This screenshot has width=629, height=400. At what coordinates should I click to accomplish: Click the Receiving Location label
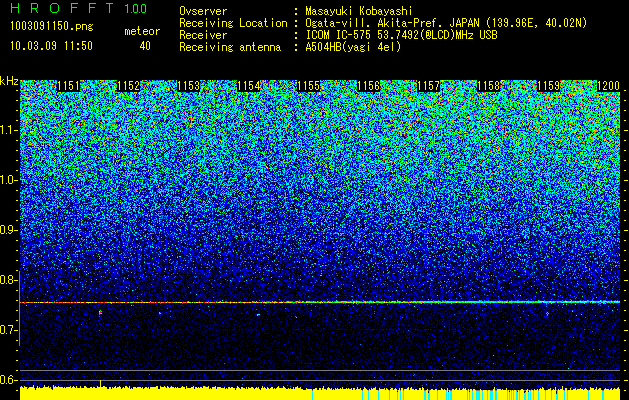233,23
